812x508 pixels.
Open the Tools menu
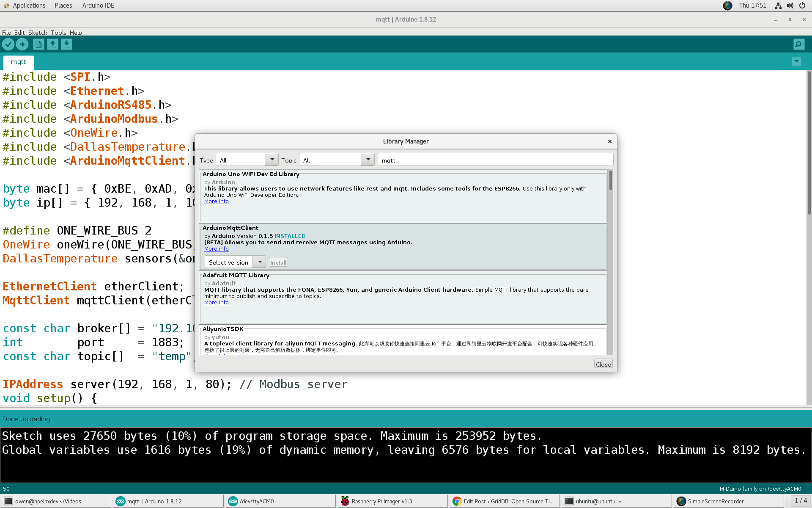click(58, 33)
